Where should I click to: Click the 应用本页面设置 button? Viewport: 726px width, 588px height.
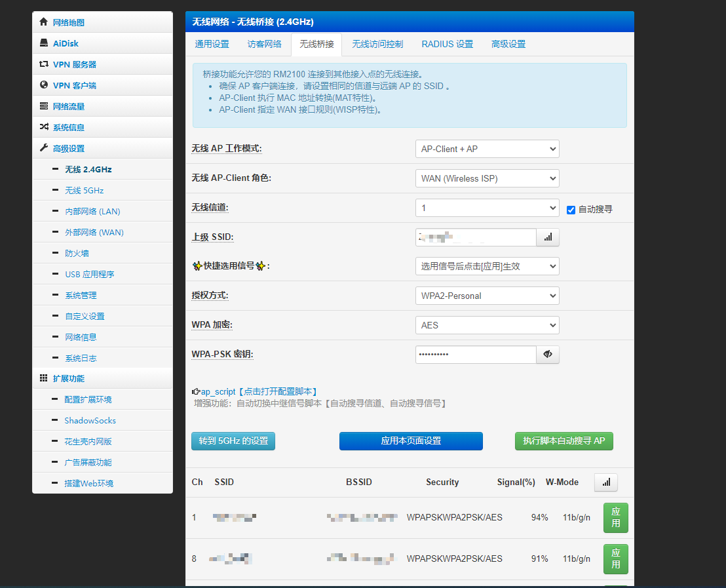coord(411,441)
